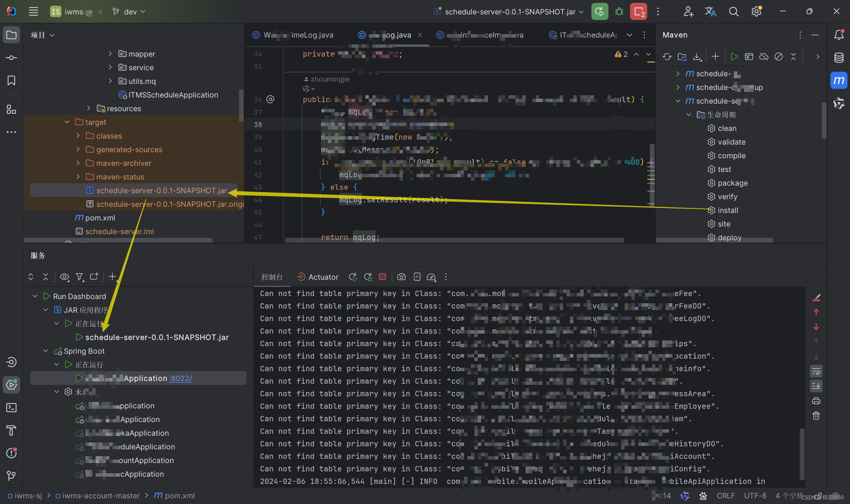This screenshot has height=504, width=850.
Task: Show the hidden editor tabs list
Action: coord(630,35)
